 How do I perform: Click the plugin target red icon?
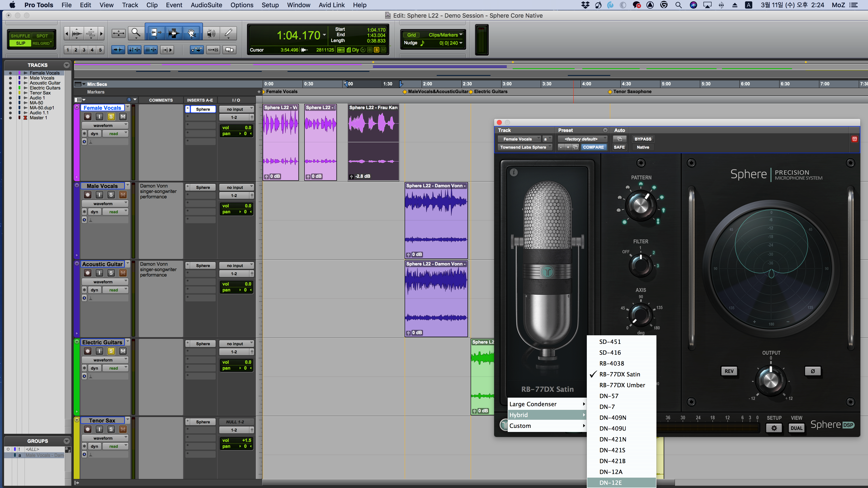click(x=854, y=139)
